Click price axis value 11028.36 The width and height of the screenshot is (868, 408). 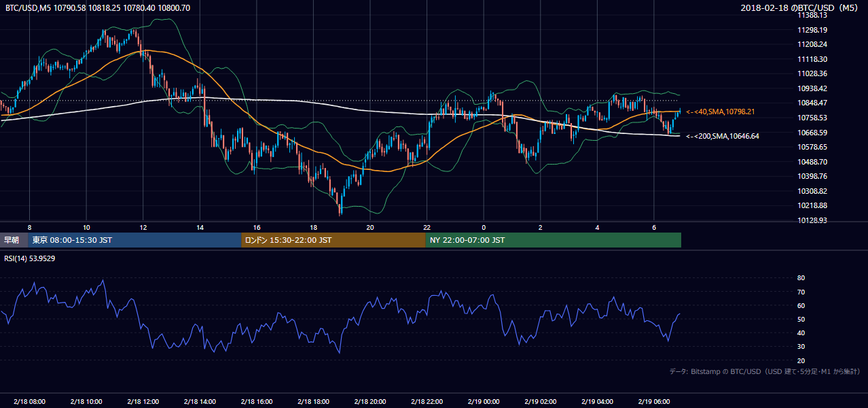click(x=812, y=73)
